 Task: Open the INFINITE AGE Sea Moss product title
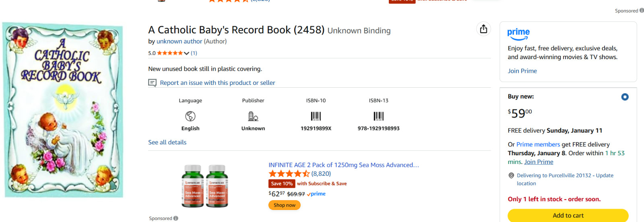pyautogui.click(x=343, y=165)
